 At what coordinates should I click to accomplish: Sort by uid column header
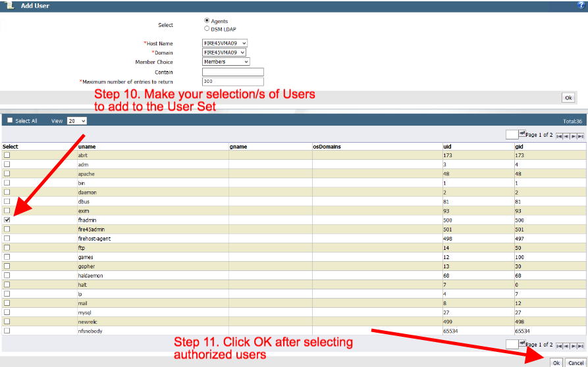[448, 147]
